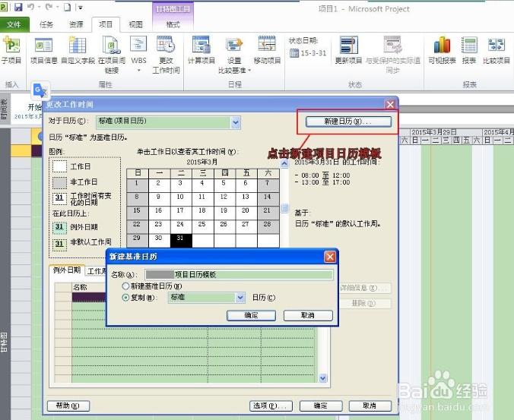Open the 复制 source calendar dropdown
Image resolution: width=514 pixels, height=420 pixels.
(x=240, y=298)
